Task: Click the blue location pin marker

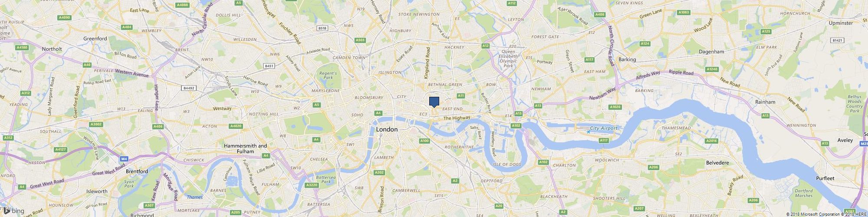Action: coord(434,102)
